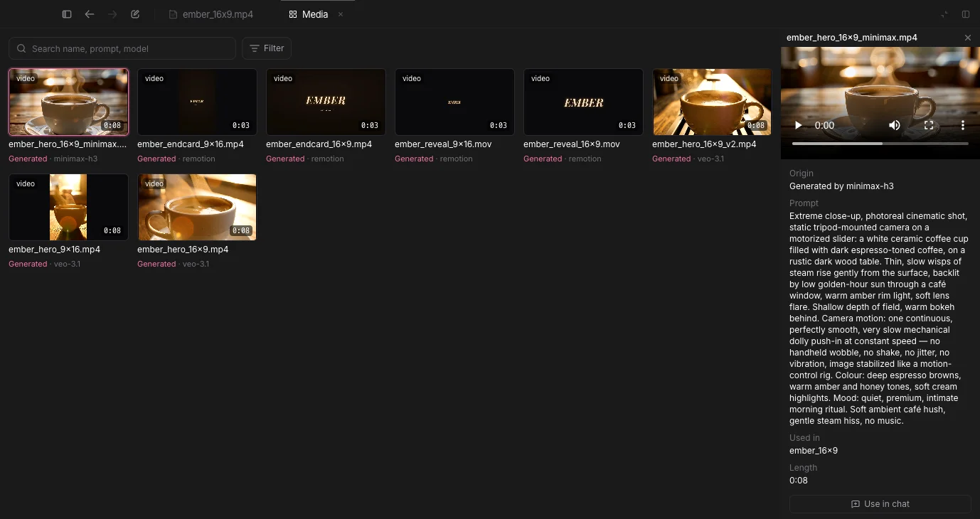Select the ember_endcard_9×16.mp4 thumbnail
This screenshot has height=519, width=980.
pos(197,102)
